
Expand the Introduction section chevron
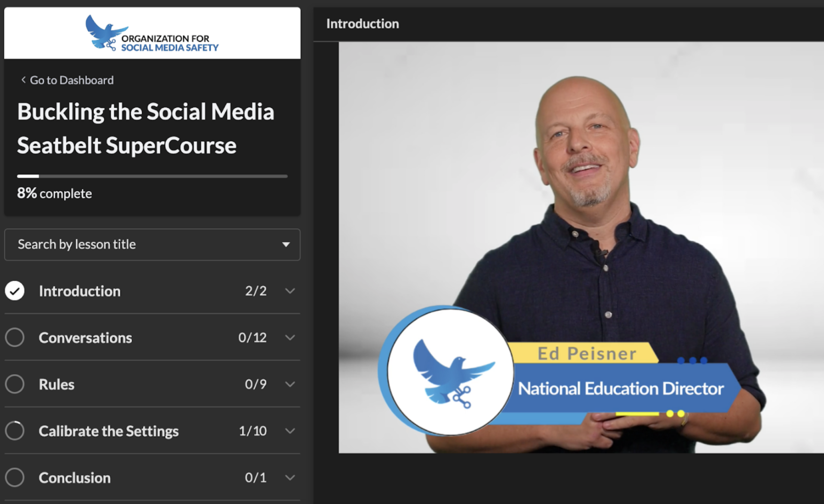pyautogui.click(x=290, y=291)
